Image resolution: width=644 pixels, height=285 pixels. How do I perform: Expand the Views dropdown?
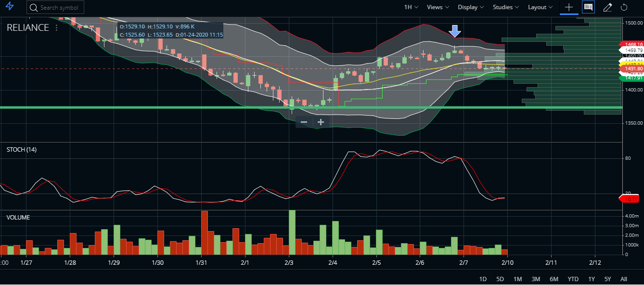pyautogui.click(x=438, y=7)
